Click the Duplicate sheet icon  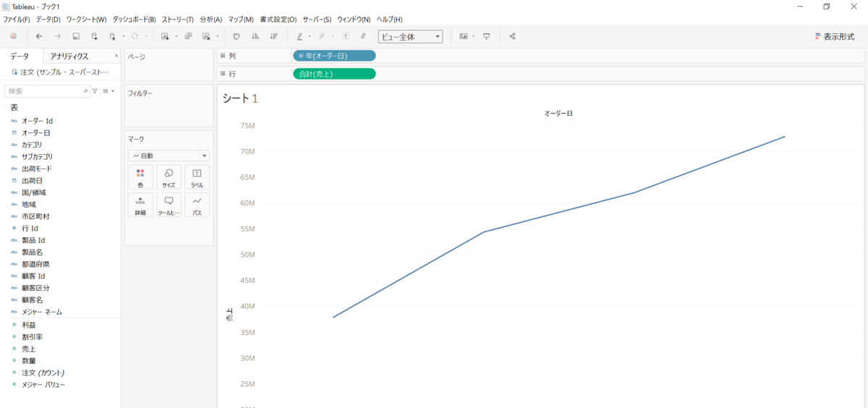click(188, 36)
